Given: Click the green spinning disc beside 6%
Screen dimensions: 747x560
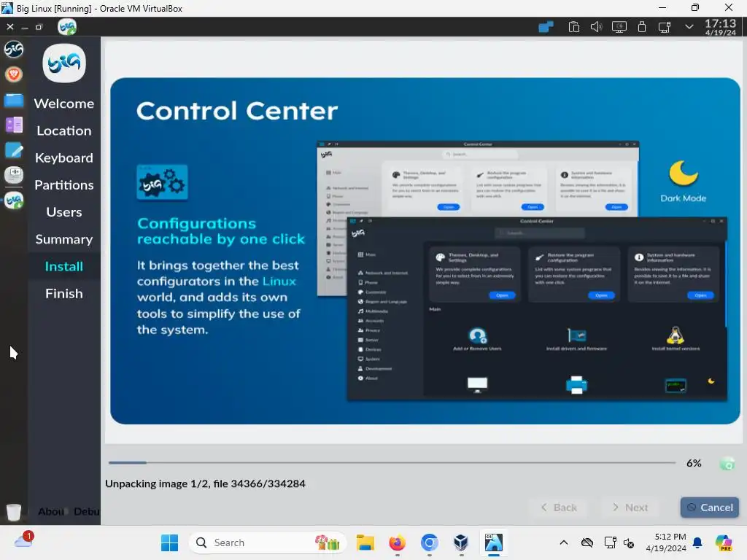Looking at the screenshot, I should (727, 463).
